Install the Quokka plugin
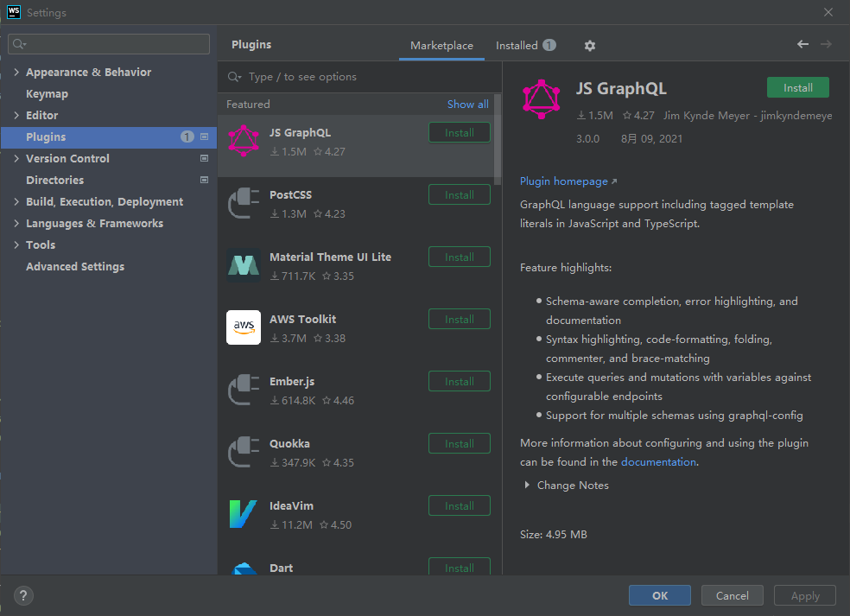850x616 pixels. pos(460,443)
